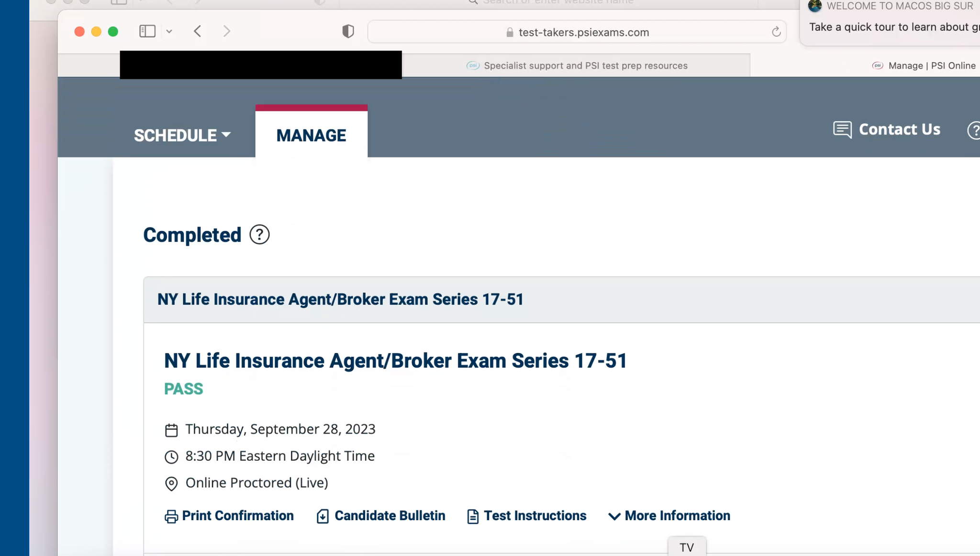Click the Test Instructions document icon

pos(472,516)
